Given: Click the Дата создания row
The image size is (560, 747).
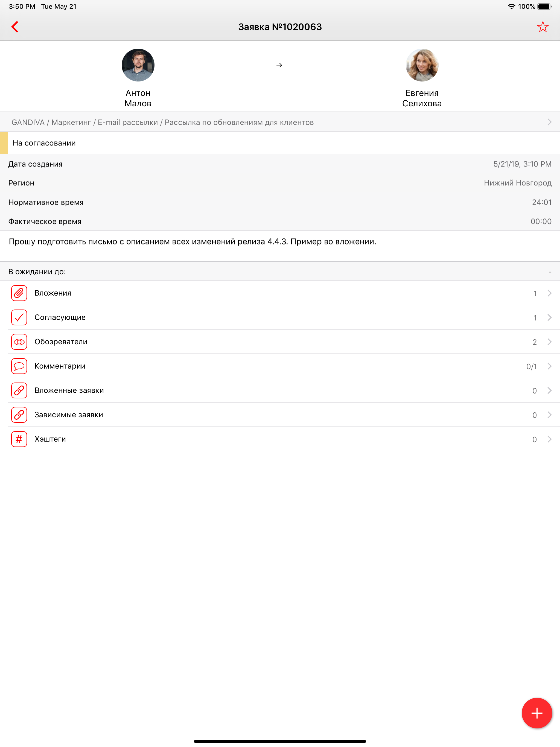Looking at the screenshot, I should pyautogui.click(x=280, y=164).
